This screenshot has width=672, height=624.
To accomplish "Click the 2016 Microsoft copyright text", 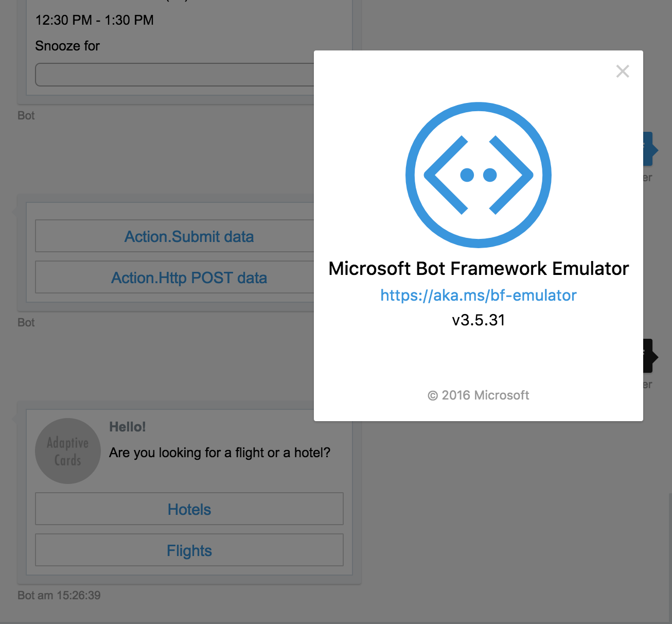I will click(x=478, y=395).
